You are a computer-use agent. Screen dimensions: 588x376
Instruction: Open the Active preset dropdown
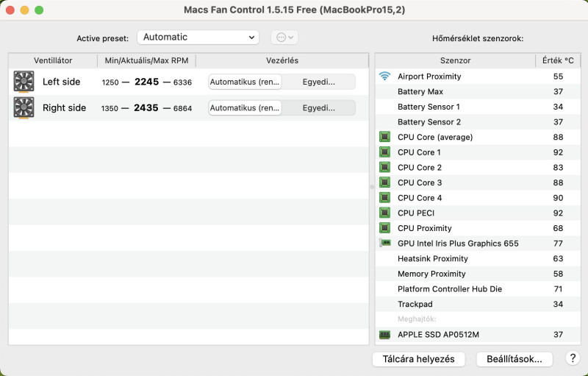coord(198,37)
